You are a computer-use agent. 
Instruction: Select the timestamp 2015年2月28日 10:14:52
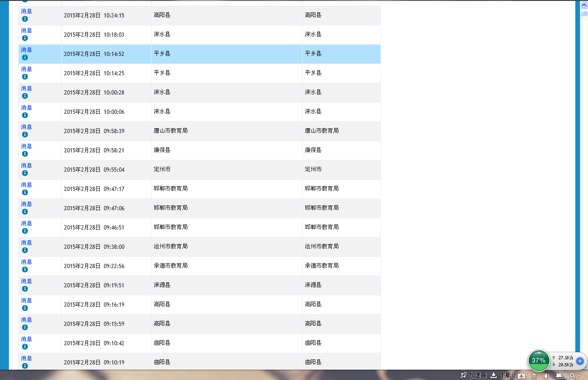point(94,54)
